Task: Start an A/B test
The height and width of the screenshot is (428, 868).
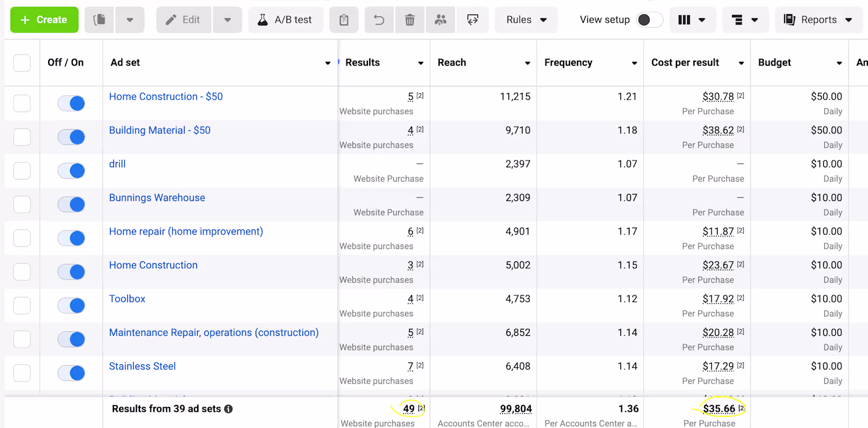Action: point(285,20)
